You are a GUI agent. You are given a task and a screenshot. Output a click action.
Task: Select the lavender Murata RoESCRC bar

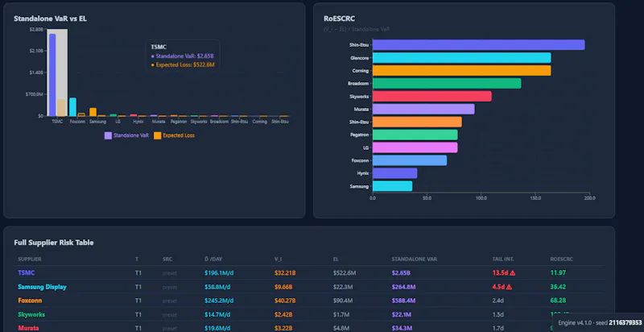point(423,109)
